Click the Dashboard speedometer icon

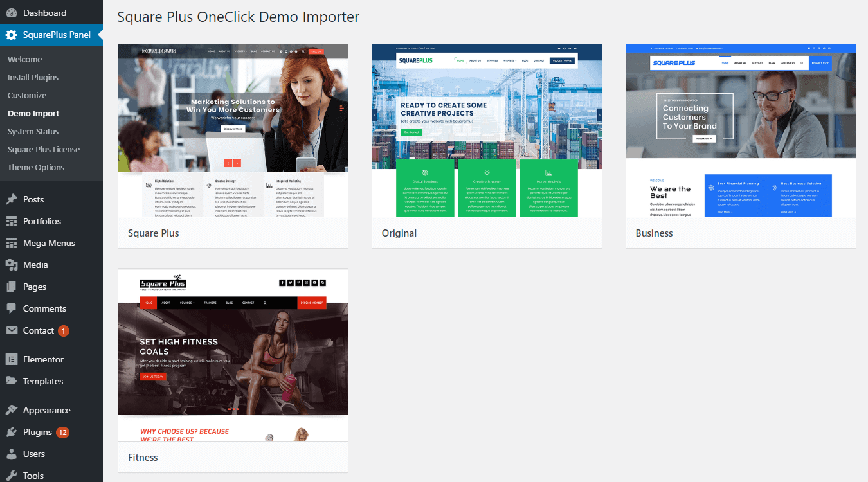point(12,13)
